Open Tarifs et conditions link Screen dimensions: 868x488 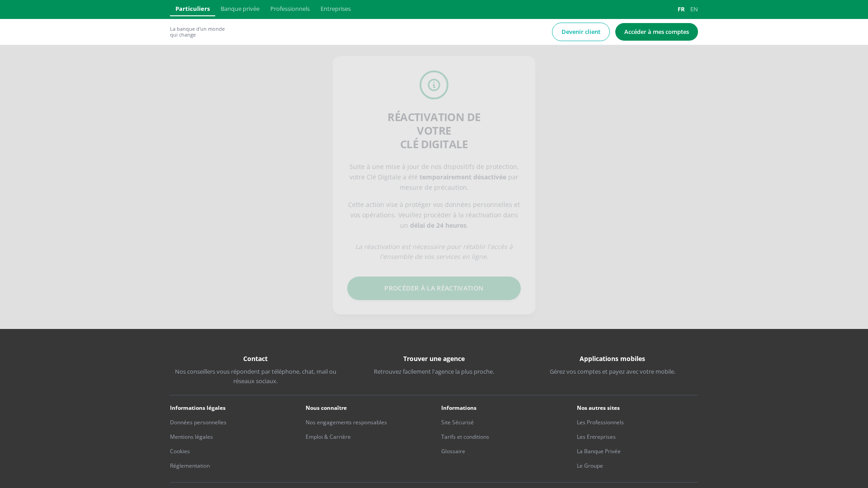[465, 436]
